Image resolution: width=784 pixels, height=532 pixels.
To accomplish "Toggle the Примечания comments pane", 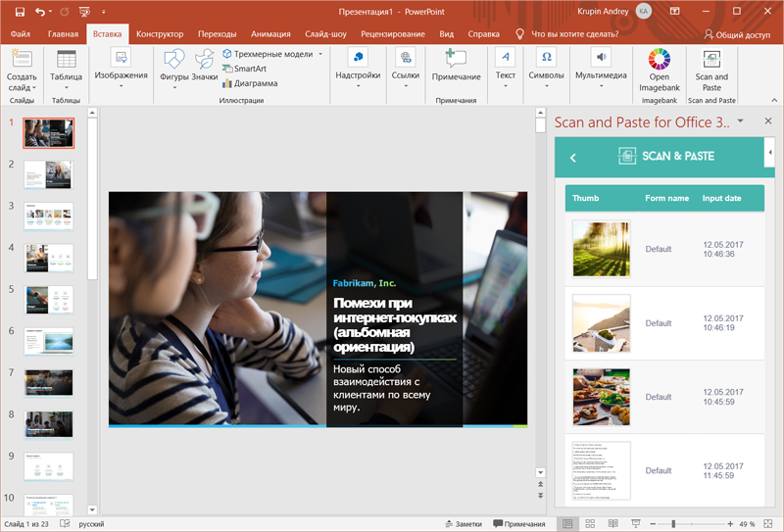I will (519, 524).
